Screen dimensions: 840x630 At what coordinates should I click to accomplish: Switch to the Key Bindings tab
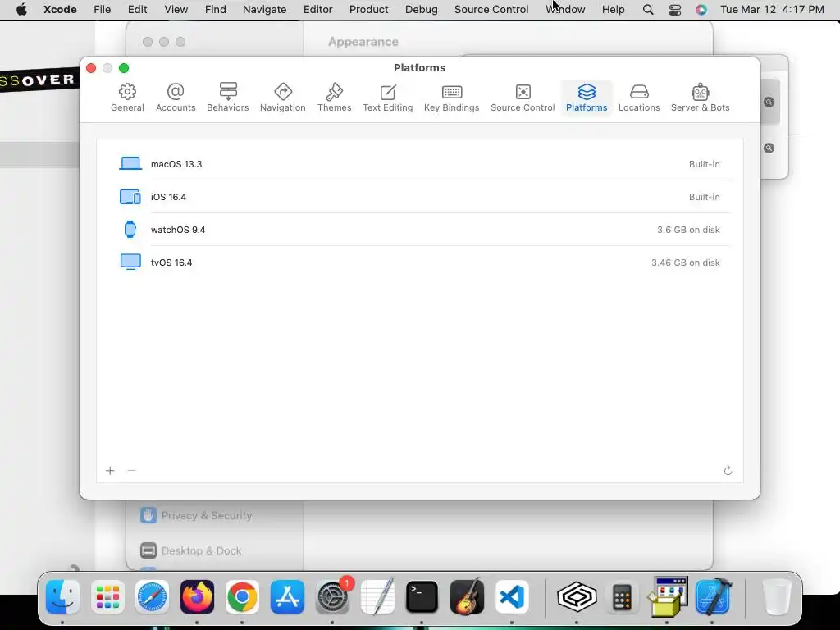(452, 98)
